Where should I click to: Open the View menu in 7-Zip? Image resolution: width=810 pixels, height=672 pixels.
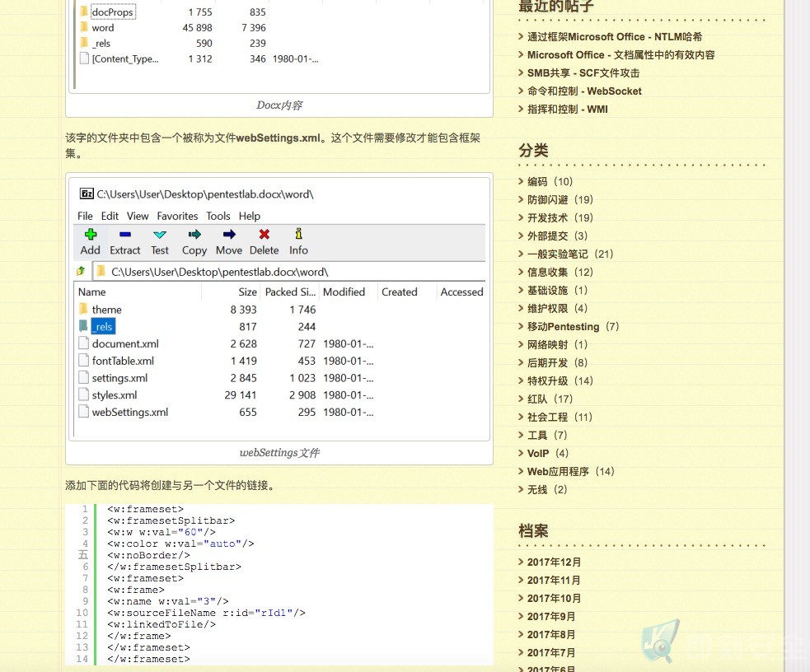pyautogui.click(x=138, y=216)
